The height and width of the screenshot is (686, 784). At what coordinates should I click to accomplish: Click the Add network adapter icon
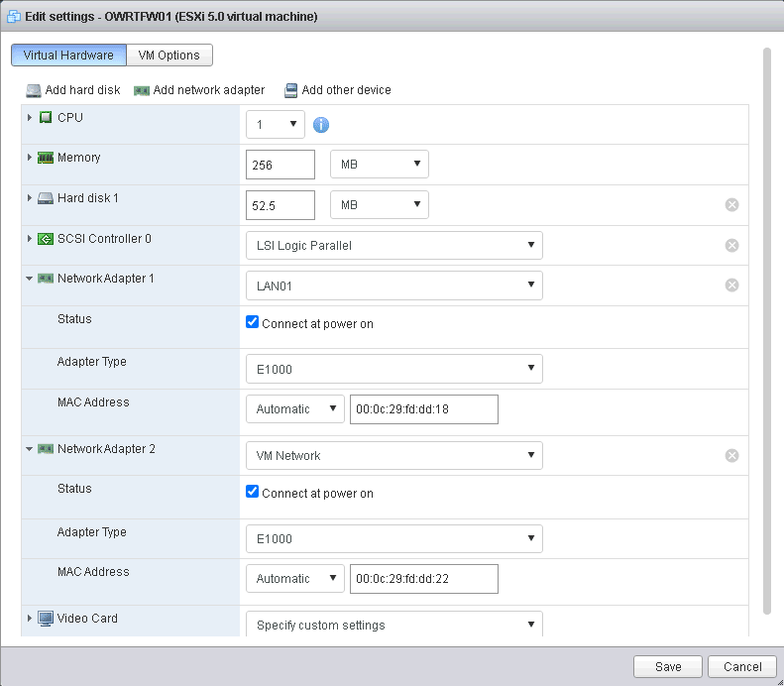[142, 90]
